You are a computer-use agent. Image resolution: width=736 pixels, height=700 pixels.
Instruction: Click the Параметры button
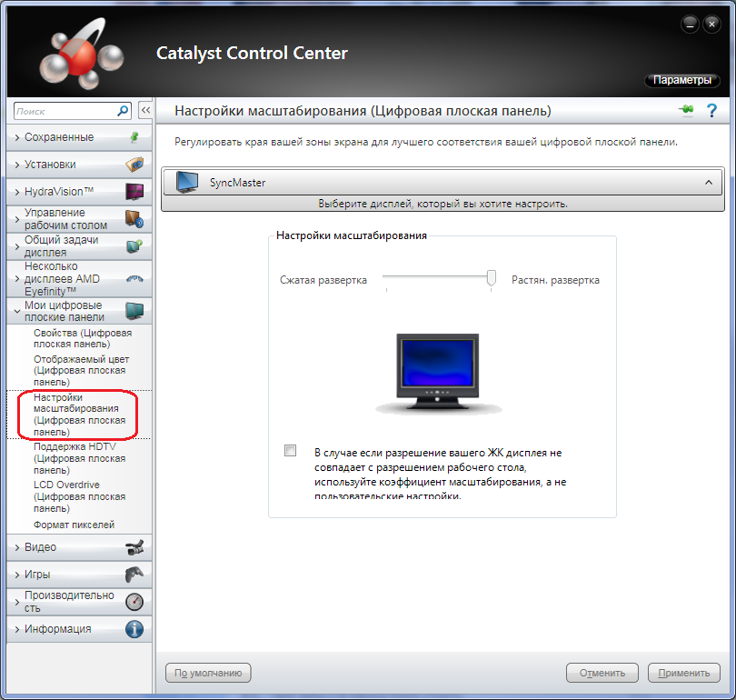coord(682,80)
